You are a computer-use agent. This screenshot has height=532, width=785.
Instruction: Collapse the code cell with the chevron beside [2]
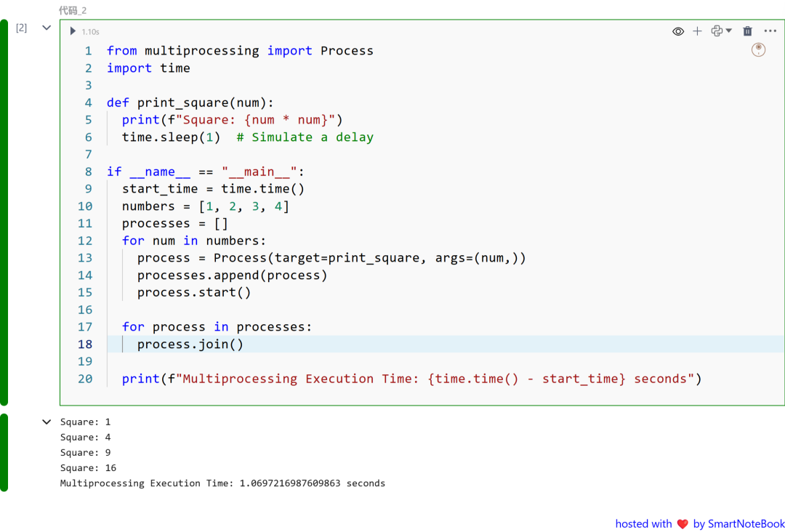47,28
